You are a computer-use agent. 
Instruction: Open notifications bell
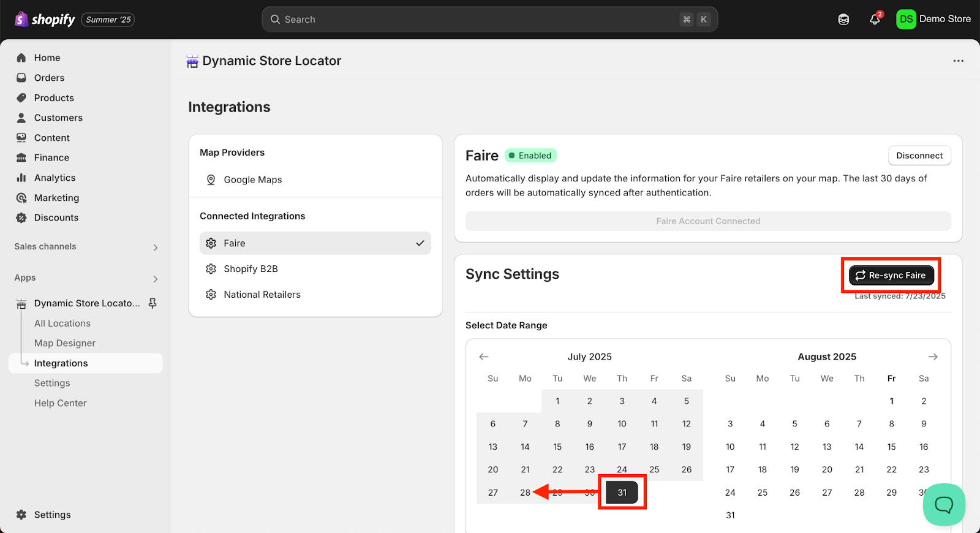(875, 20)
